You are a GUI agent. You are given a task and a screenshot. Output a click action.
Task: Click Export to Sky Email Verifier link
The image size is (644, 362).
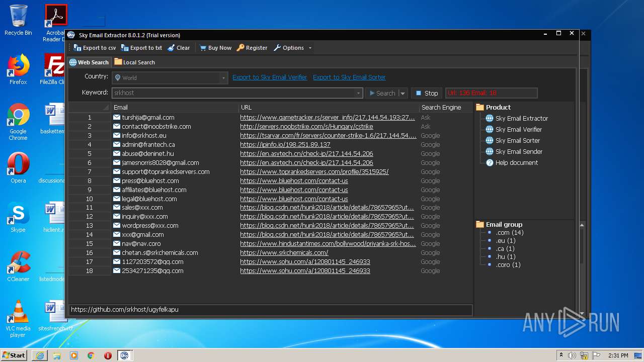click(x=270, y=77)
